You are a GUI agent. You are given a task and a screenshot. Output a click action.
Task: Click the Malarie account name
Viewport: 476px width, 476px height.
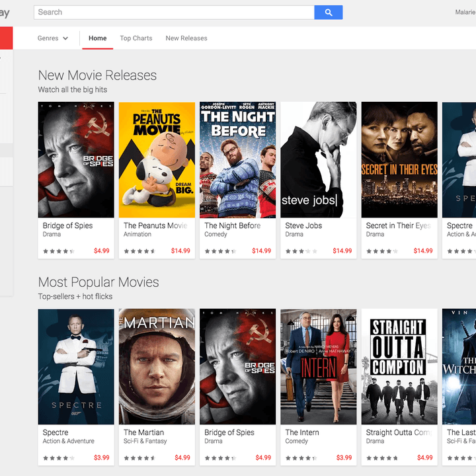coord(465,12)
